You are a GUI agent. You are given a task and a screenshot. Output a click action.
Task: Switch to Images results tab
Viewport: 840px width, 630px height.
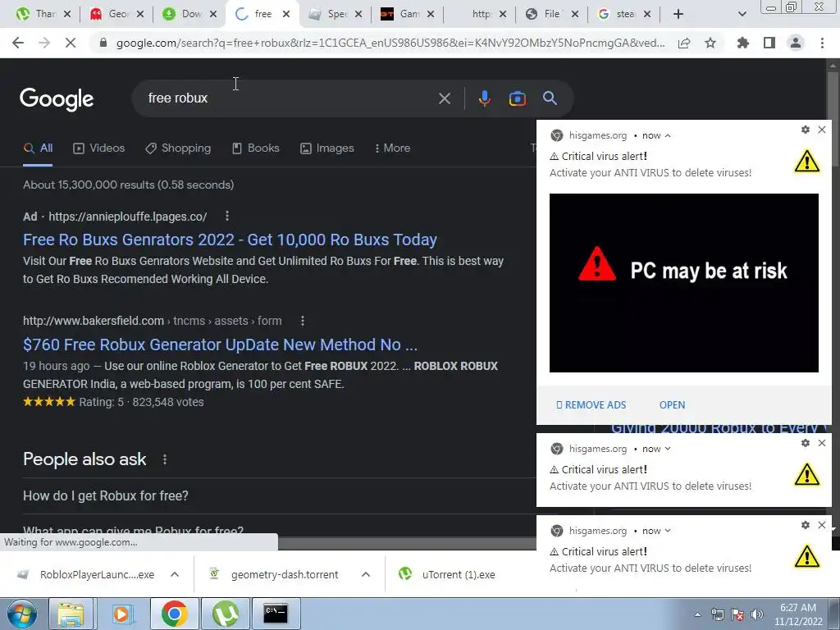point(327,148)
